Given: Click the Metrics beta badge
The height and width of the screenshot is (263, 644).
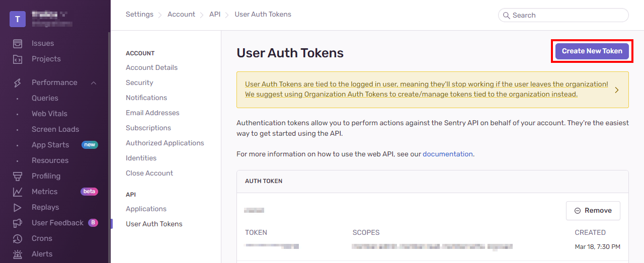Looking at the screenshot, I should pyautogui.click(x=89, y=192).
